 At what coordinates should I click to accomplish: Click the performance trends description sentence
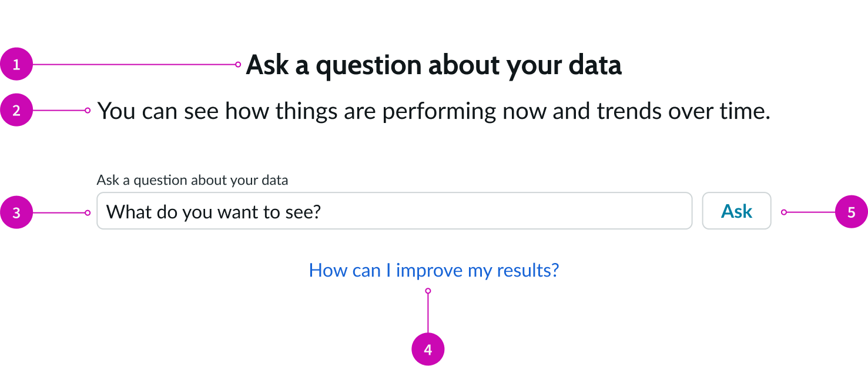point(434,110)
